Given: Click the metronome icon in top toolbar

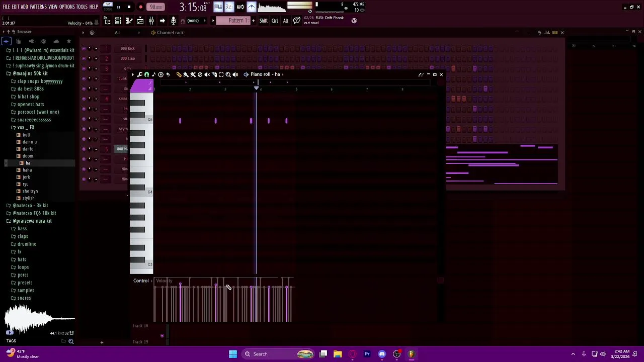Looking at the screenshot, I should click(251, 7).
